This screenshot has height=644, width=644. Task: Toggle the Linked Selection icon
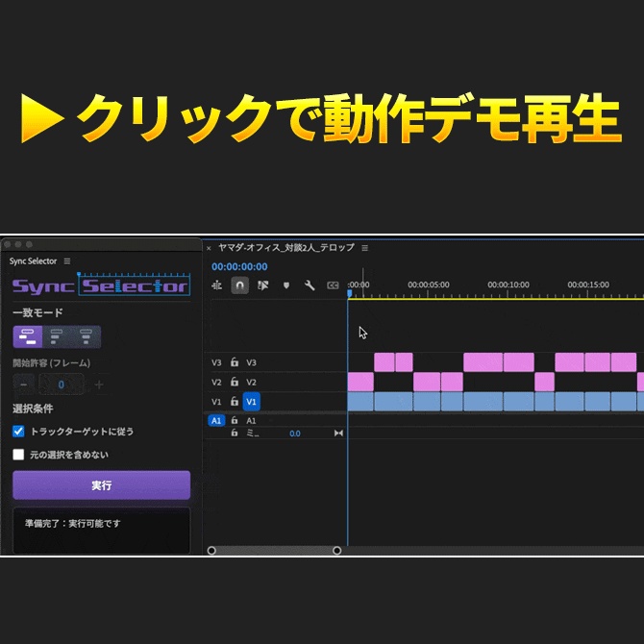point(262,285)
